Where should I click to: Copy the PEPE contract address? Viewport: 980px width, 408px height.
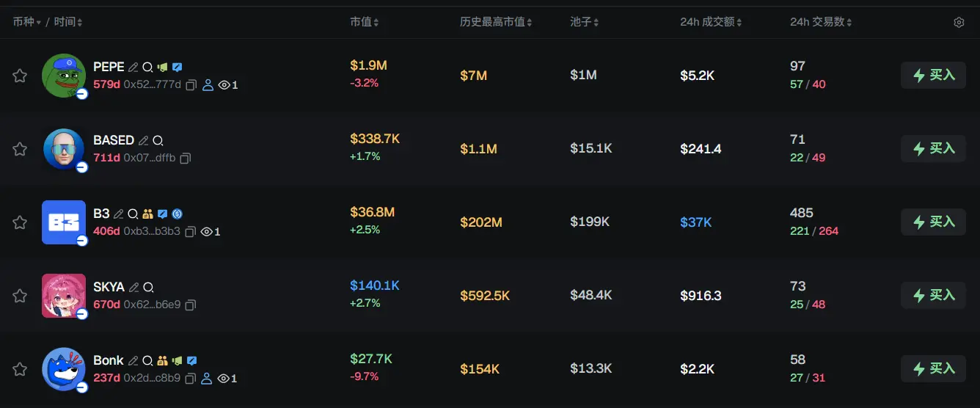[191, 85]
